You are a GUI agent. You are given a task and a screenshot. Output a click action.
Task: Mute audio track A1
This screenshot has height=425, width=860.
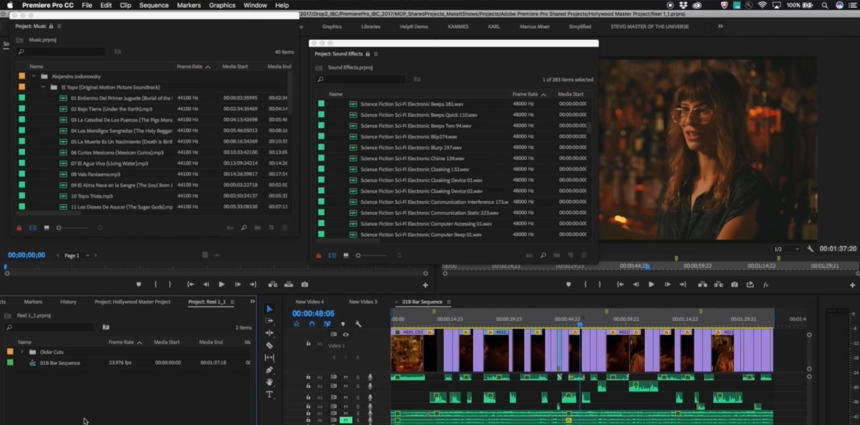tap(346, 377)
